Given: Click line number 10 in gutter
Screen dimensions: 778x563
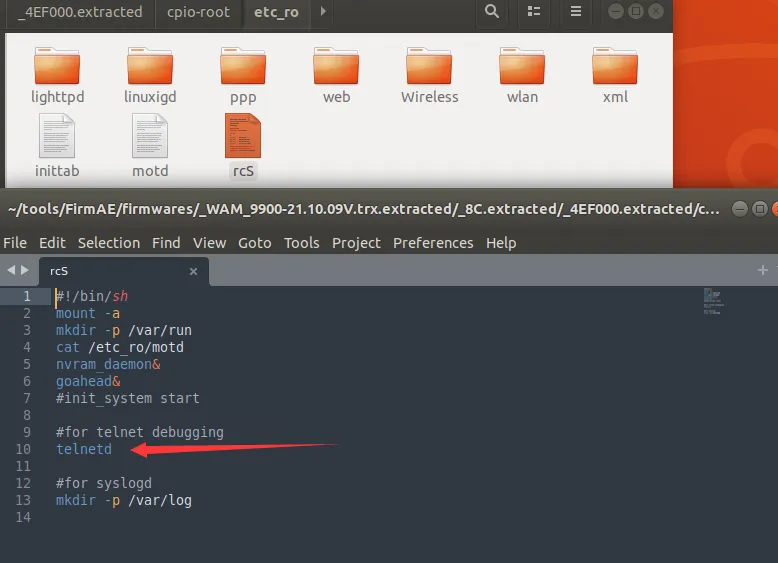Looking at the screenshot, I should (23, 449).
